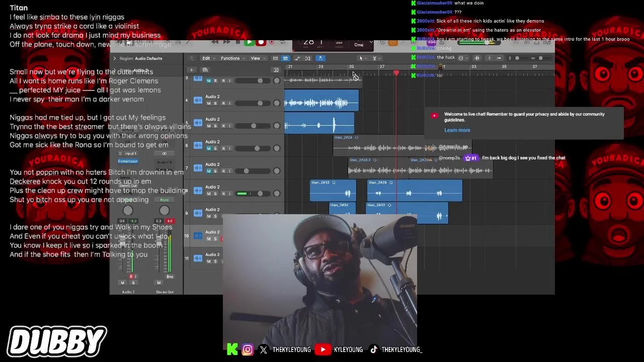Click the Compressor plug-in slot

point(128,161)
